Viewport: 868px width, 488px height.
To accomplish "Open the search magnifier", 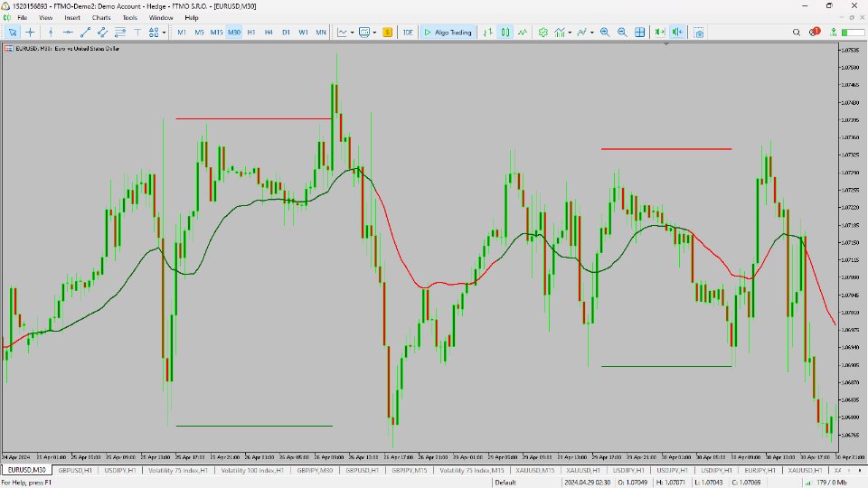I will point(796,33).
